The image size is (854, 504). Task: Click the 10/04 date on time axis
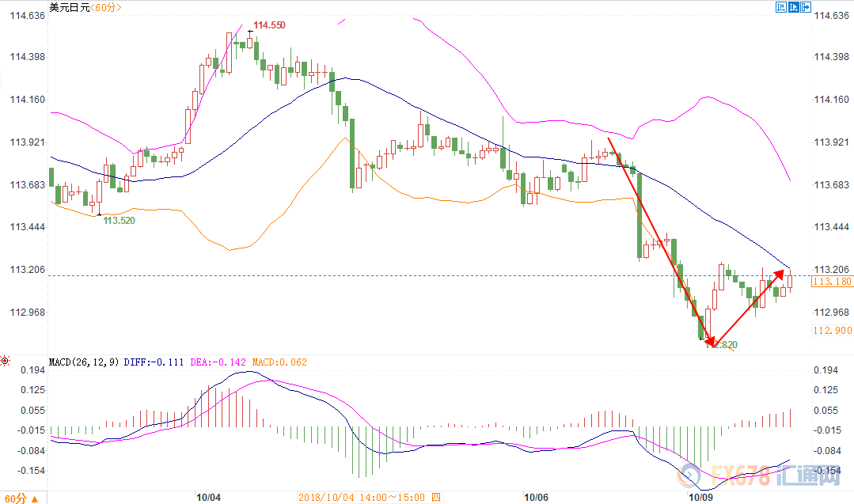(208, 498)
